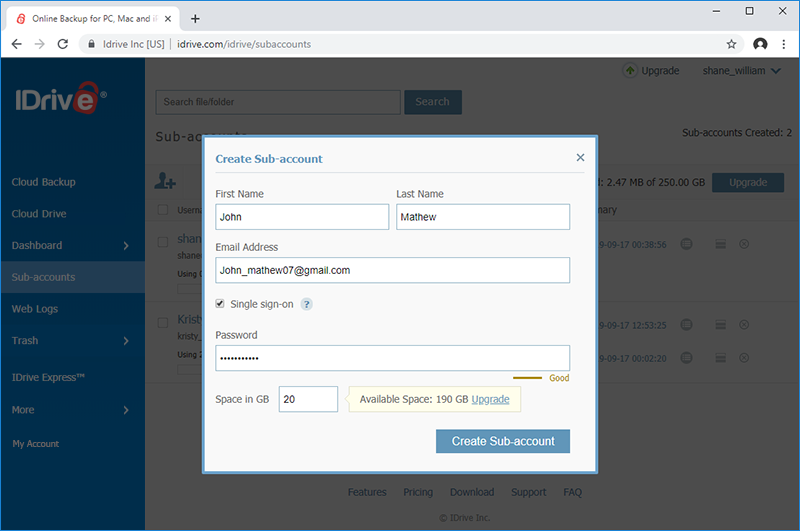The height and width of the screenshot is (531, 800).
Task: Open the shane_william account dropdown
Action: click(x=741, y=71)
